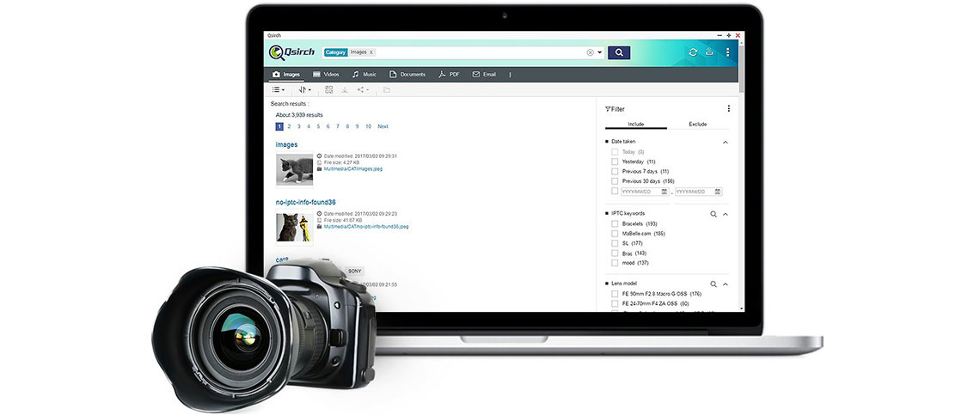
Task: Switch to the Videos tab
Action: click(x=325, y=75)
